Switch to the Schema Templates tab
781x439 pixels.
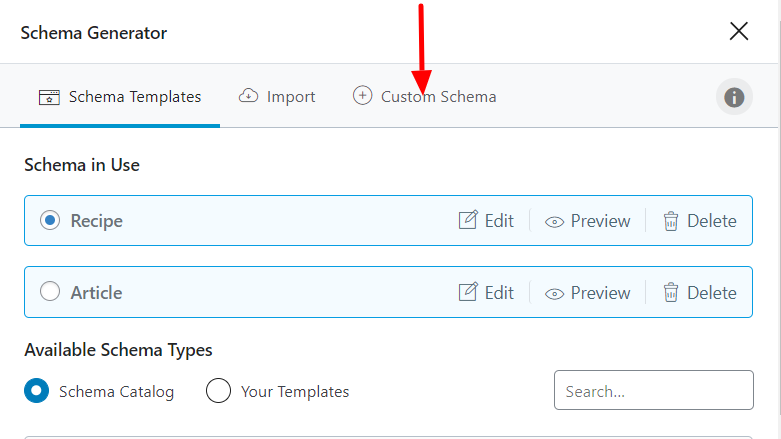[120, 97]
